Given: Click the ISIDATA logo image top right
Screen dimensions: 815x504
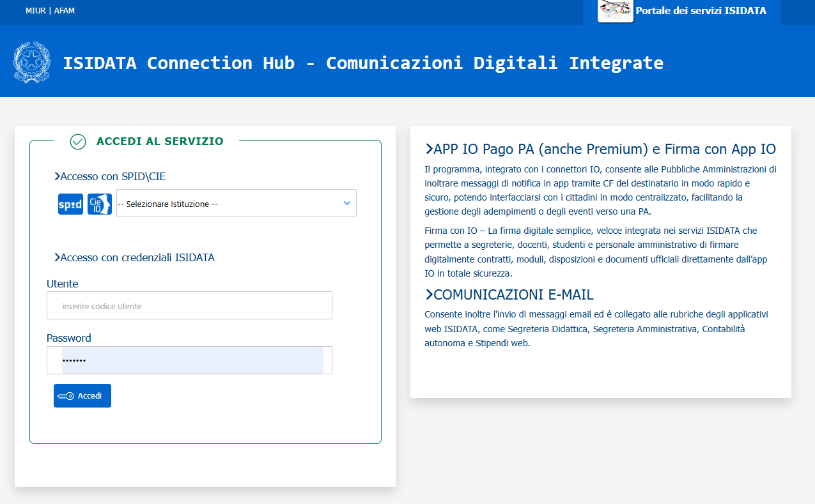Looking at the screenshot, I should point(615,11).
